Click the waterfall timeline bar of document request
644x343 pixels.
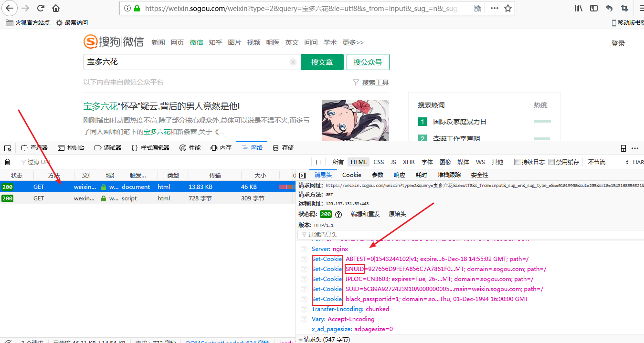(286, 187)
